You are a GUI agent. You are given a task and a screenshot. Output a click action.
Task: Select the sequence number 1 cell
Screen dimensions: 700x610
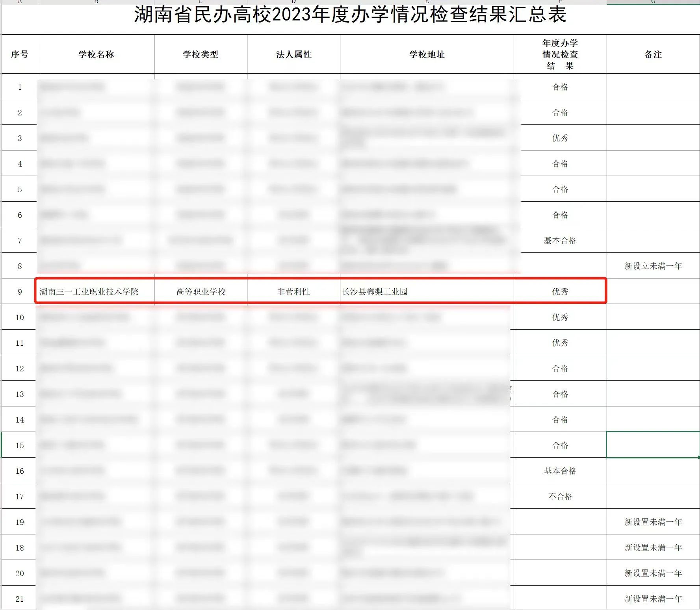(20, 87)
